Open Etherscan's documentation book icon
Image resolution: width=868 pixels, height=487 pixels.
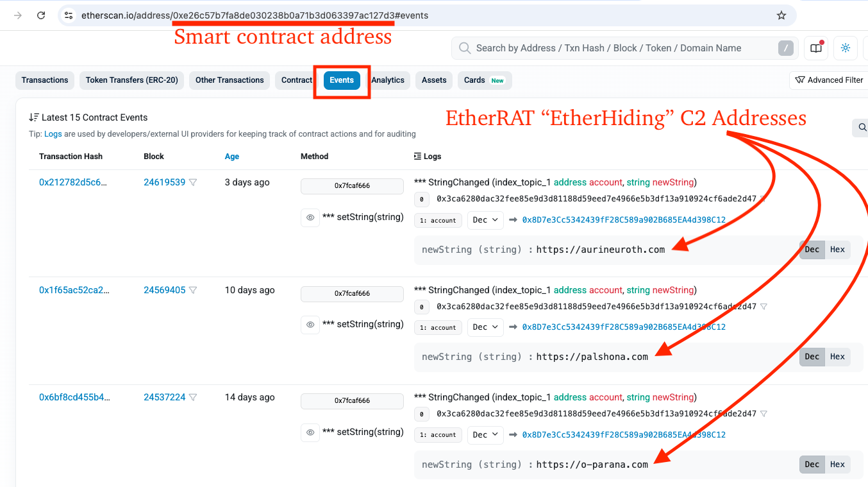(x=815, y=47)
